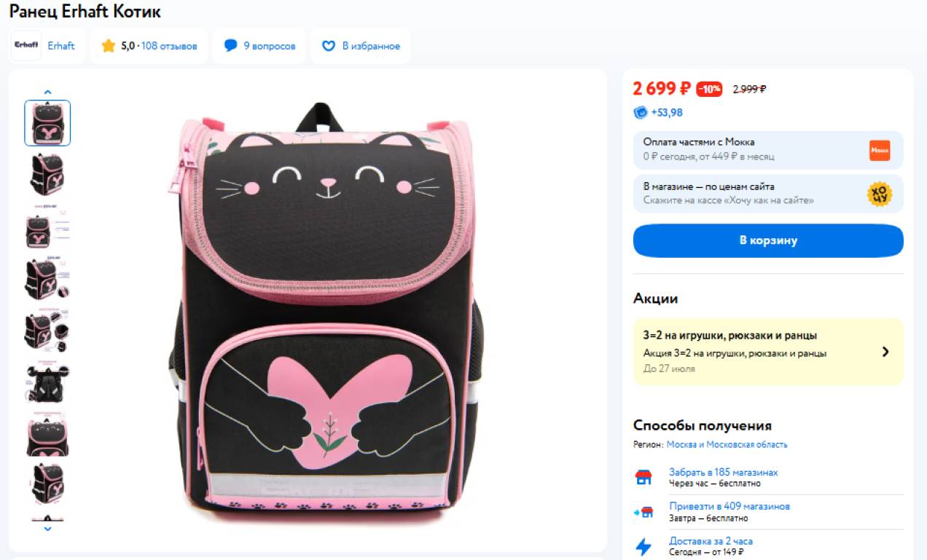Open the 9 вопросов questions section
Image resolution: width=927 pixels, height=560 pixels.
coord(270,46)
